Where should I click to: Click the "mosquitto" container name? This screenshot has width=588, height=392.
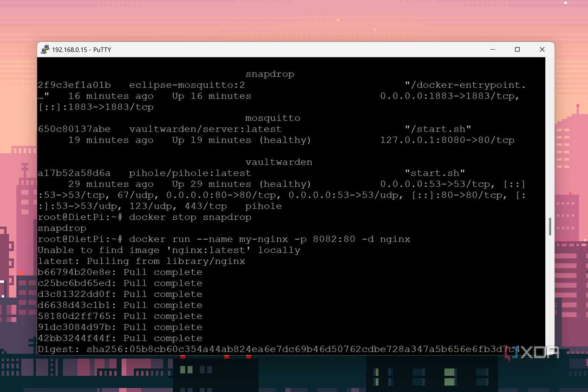273,118
